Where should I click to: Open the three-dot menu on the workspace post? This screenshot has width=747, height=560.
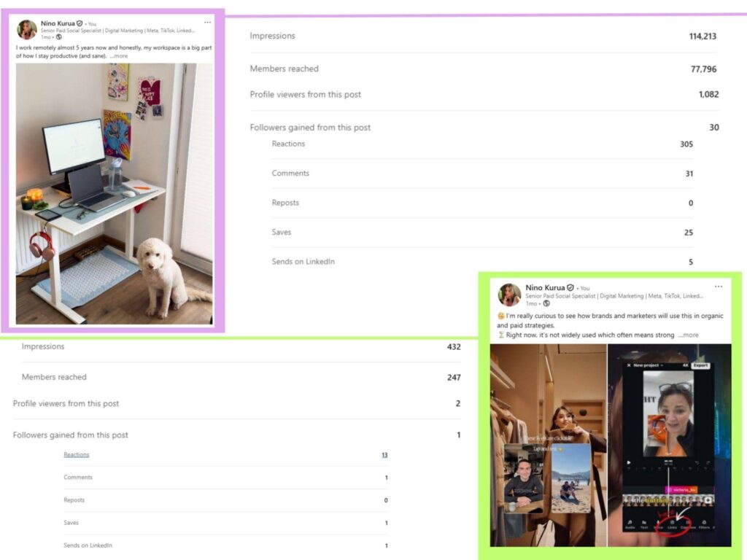[x=207, y=23]
